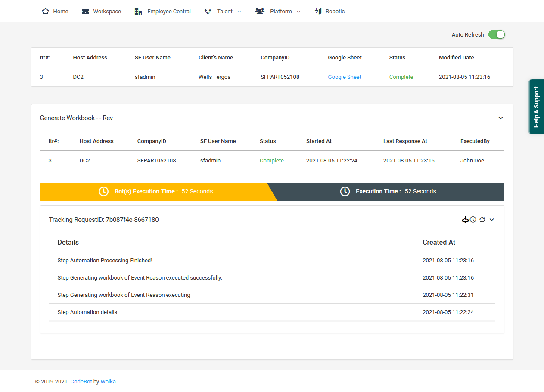Open the Help & Support side tab

(536, 106)
